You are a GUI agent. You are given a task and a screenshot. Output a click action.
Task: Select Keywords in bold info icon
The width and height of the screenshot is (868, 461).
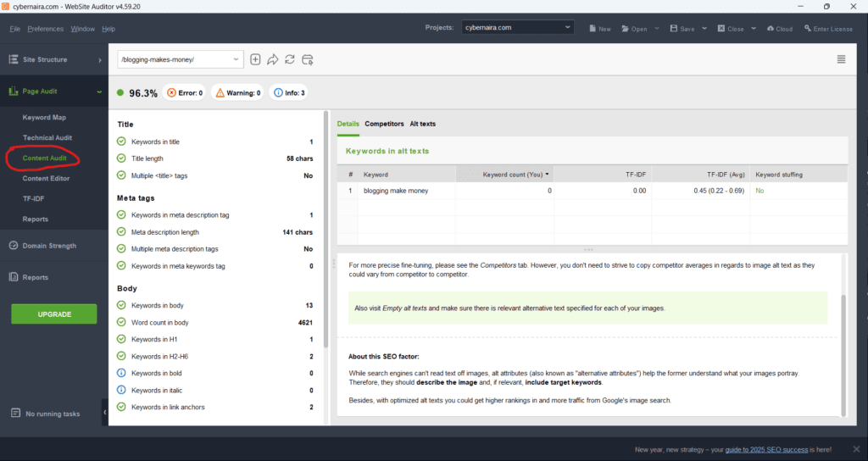pyautogui.click(x=121, y=373)
